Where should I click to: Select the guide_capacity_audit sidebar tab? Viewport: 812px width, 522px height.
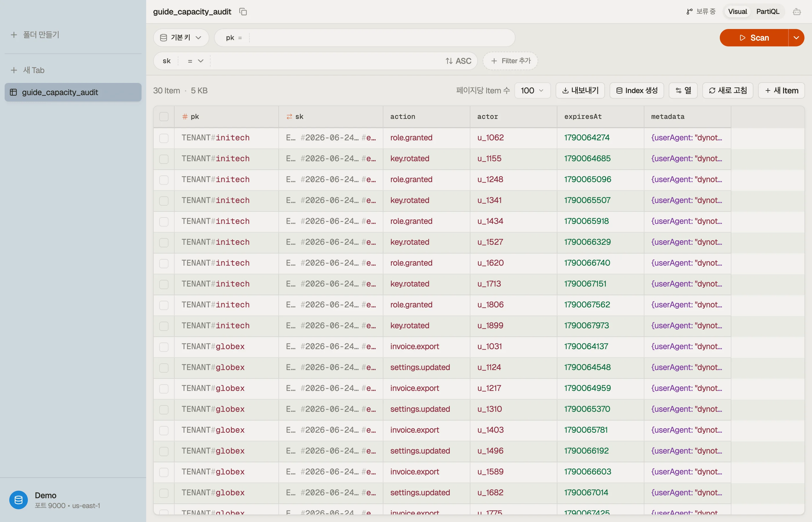point(73,92)
